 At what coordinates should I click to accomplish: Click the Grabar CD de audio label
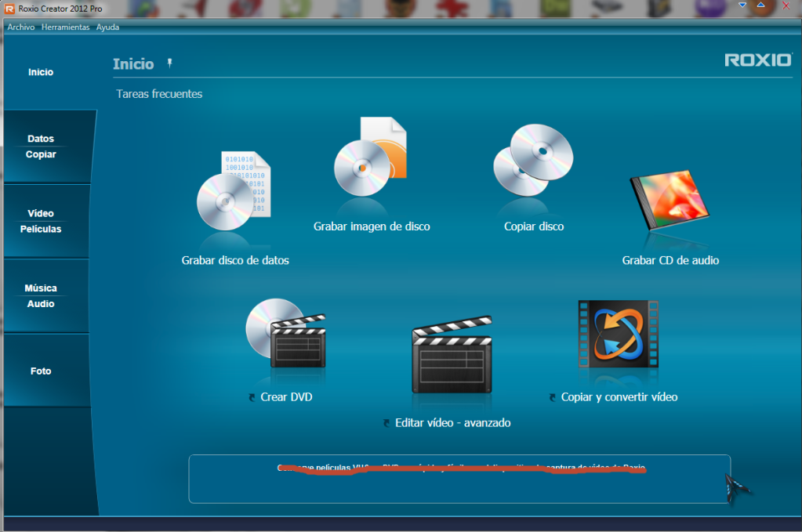pos(670,261)
